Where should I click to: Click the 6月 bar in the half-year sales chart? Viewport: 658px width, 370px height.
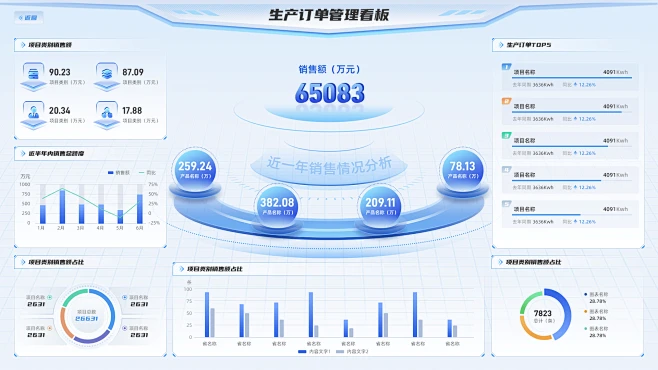pos(140,208)
